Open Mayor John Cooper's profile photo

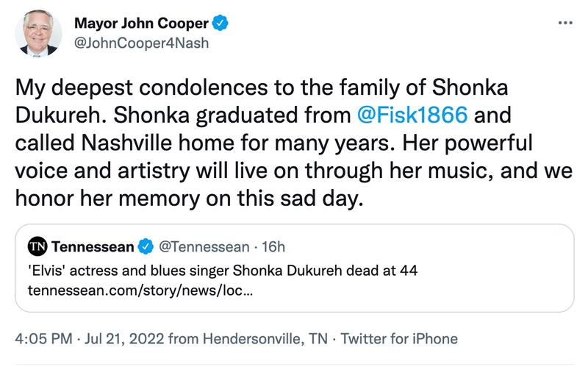click(x=39, y=32)
